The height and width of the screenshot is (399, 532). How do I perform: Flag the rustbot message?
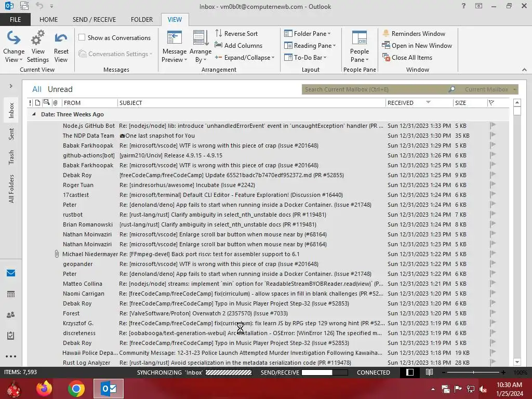493,215
